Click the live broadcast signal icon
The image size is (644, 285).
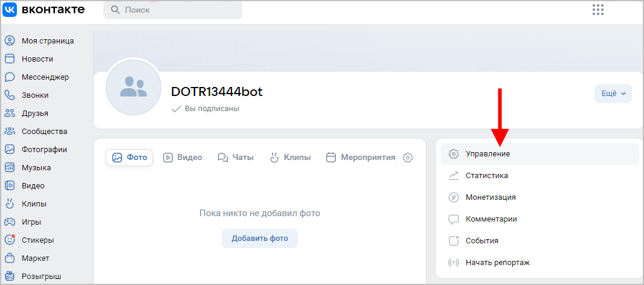454,263
